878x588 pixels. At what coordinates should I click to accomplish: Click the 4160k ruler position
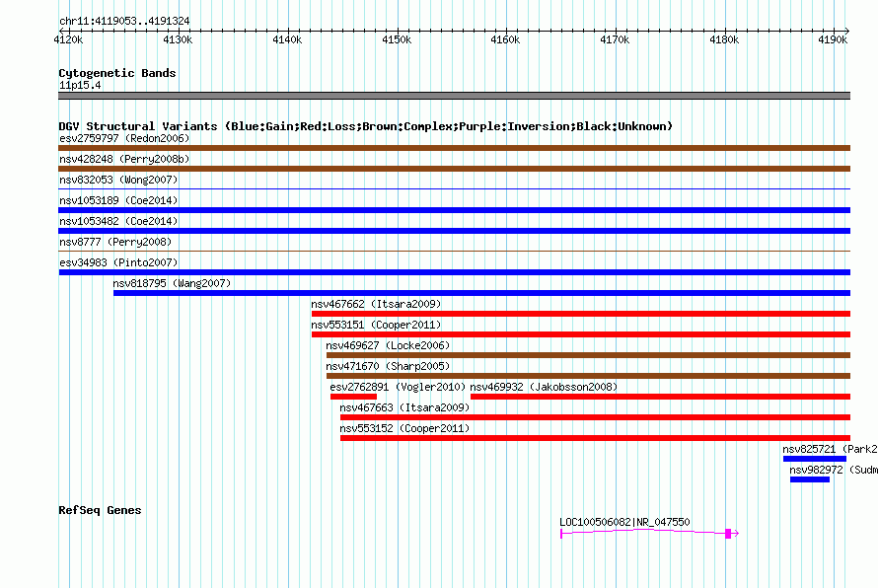click(505, 39)
